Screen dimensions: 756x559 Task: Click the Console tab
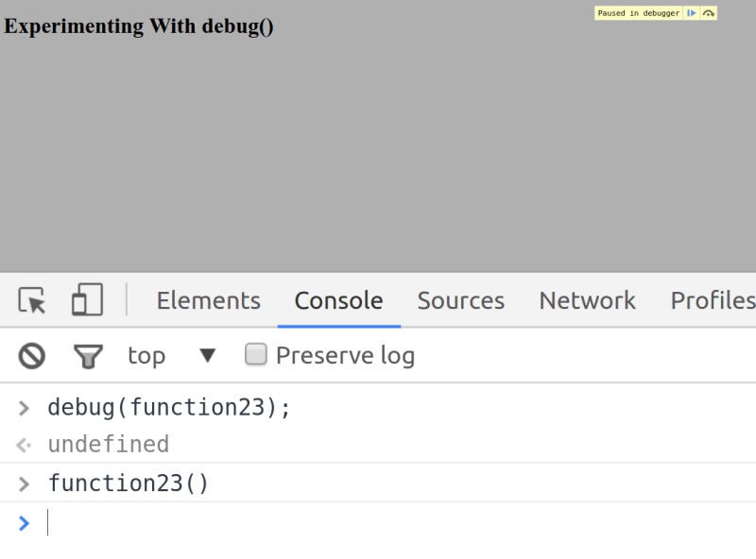click(x=337, y=300)
